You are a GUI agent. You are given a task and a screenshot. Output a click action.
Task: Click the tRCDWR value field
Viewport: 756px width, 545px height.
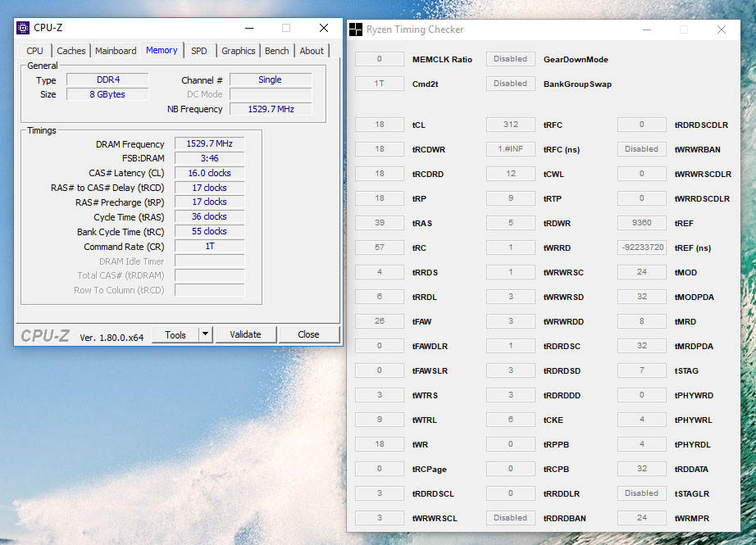tap(380, 149)
